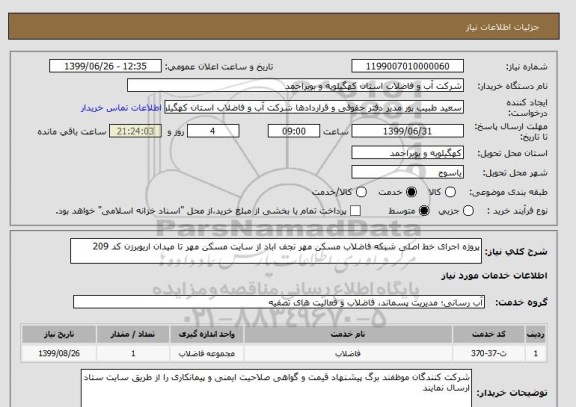
Task: Click the شماره نیاز label
Action: point(526,67)
